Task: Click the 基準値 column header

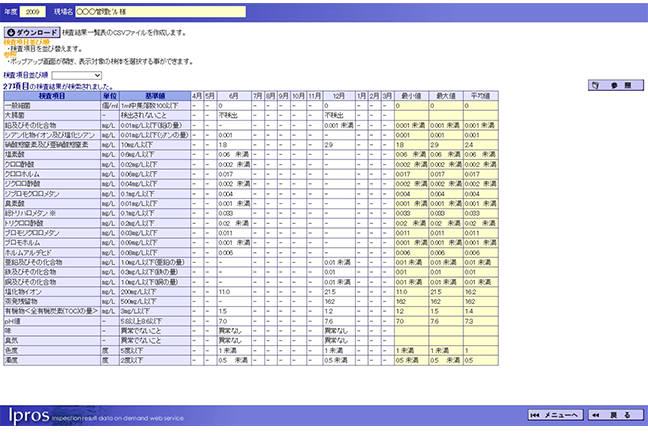Action: (155, 96)
